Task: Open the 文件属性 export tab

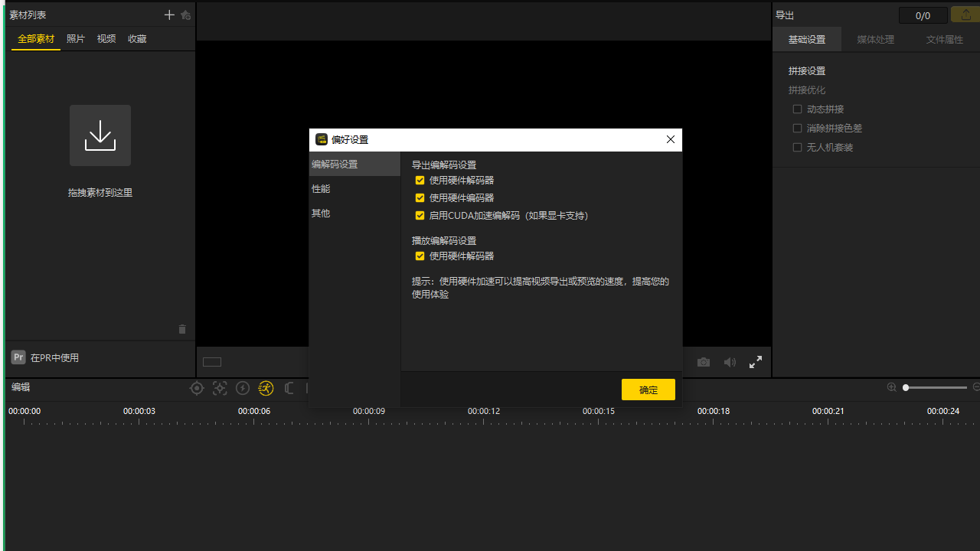Action: tap(945, 39)
